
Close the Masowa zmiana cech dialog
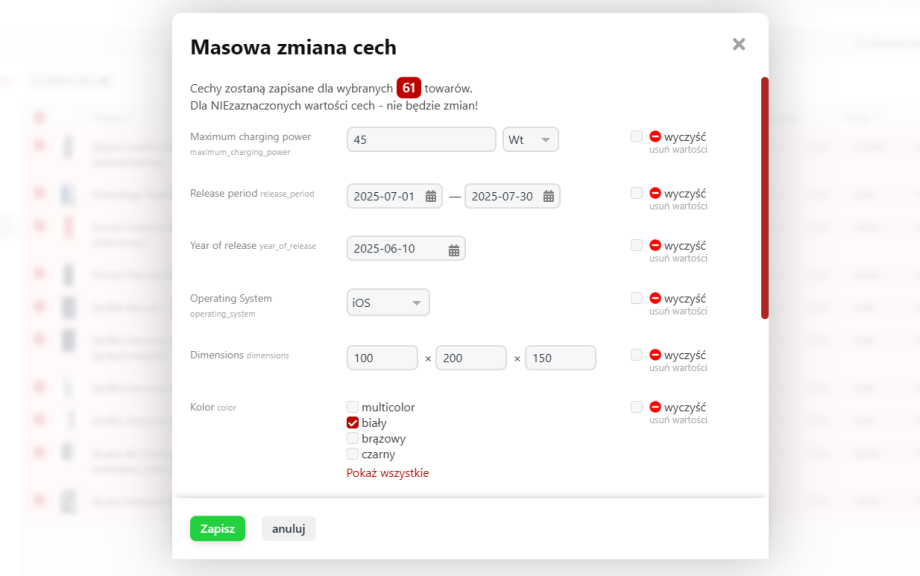click(x=738, y=44)
